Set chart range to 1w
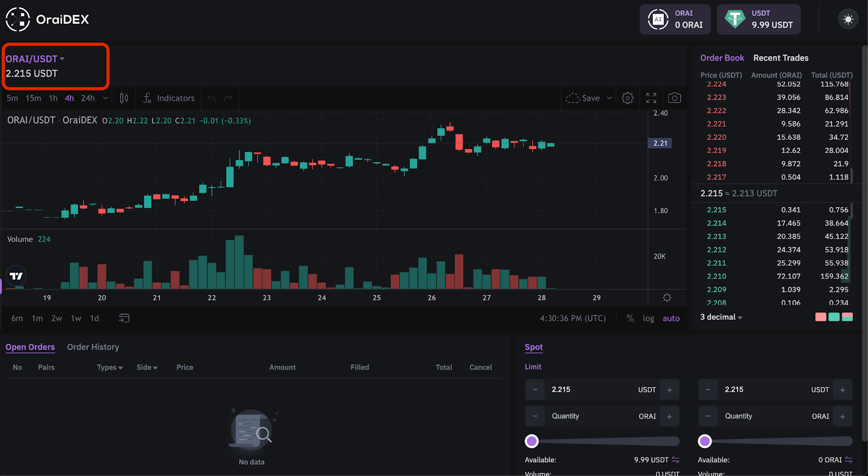Screen dimensions: 868x476 pyautogui.click(x=76, y=318)
